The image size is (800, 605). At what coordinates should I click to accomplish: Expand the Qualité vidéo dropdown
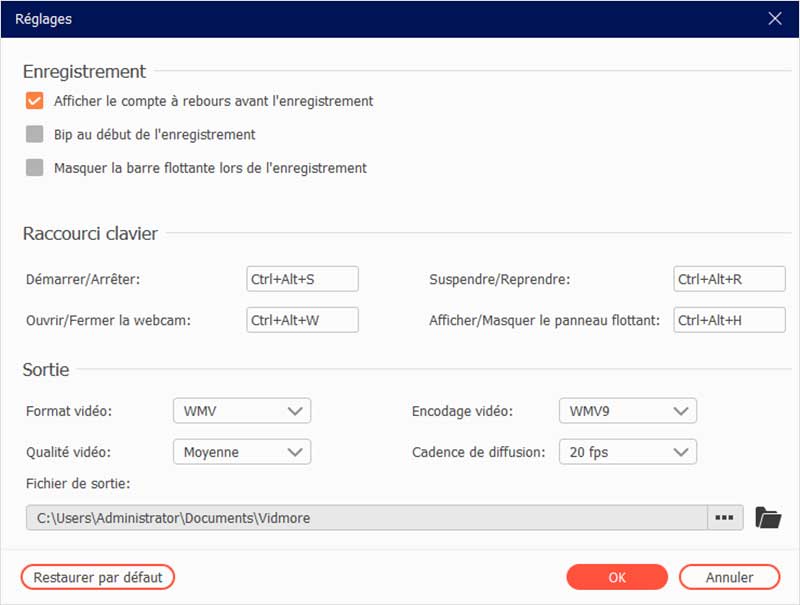coord(242,452)
